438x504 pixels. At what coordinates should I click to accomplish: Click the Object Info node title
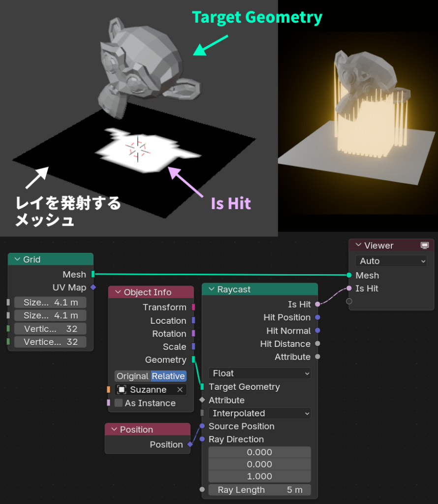coord(148,292)
